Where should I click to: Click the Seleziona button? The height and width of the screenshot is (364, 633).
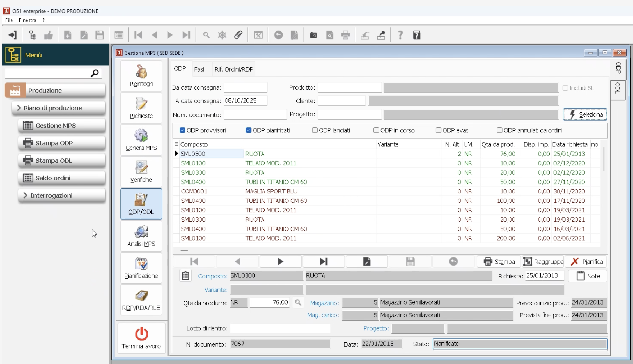click(x=585, y=114)
